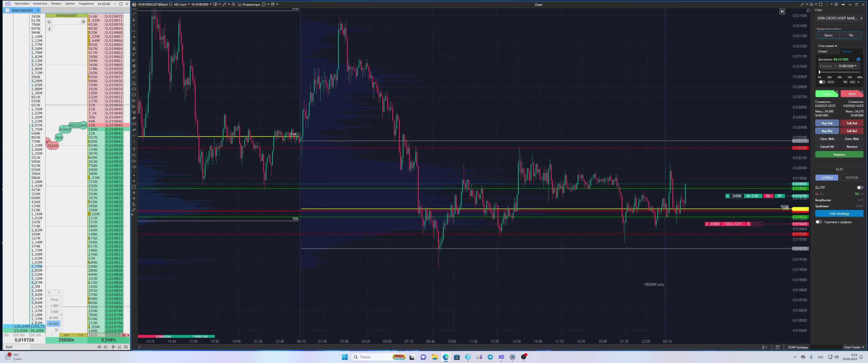Select the rectangle shape tool
Screen dimensions: 868x363
[x=134, y=89]
